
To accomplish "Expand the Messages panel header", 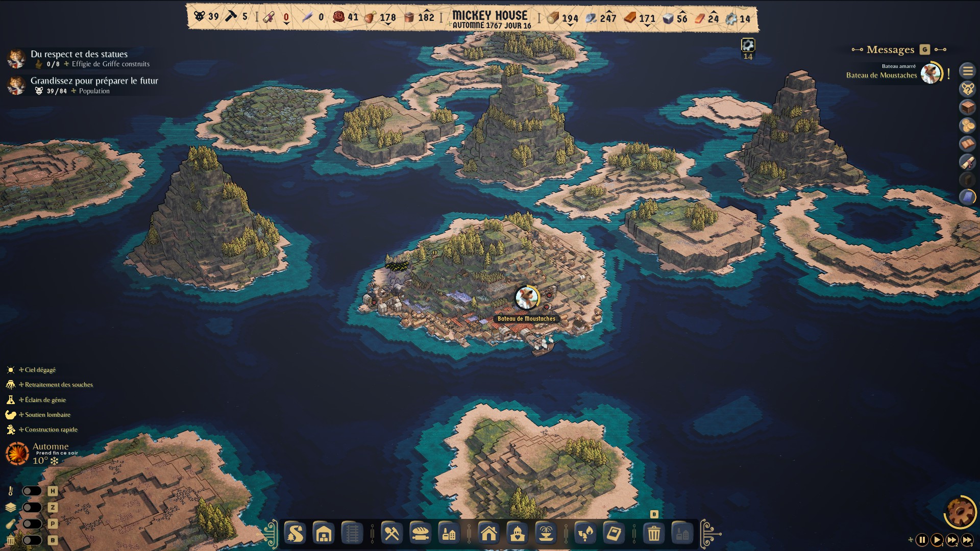I will [x=890, y=49].
